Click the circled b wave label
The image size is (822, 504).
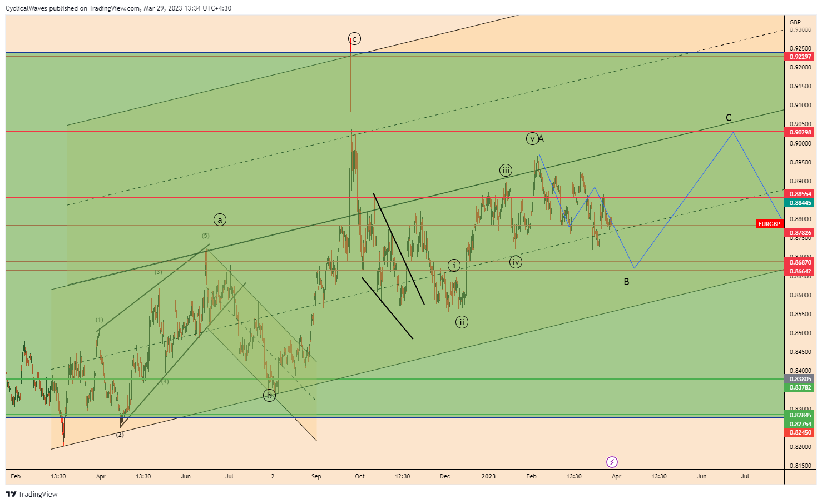(269, 396)
